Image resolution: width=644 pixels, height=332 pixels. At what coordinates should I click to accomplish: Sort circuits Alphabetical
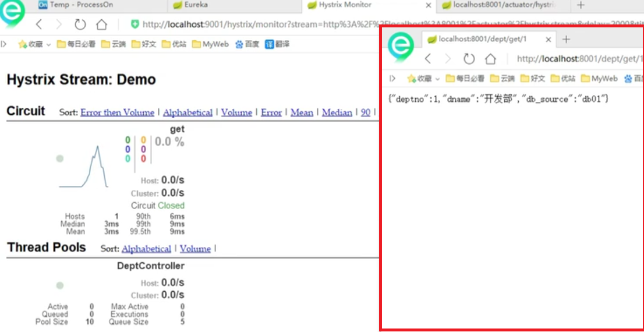point(187,112)
